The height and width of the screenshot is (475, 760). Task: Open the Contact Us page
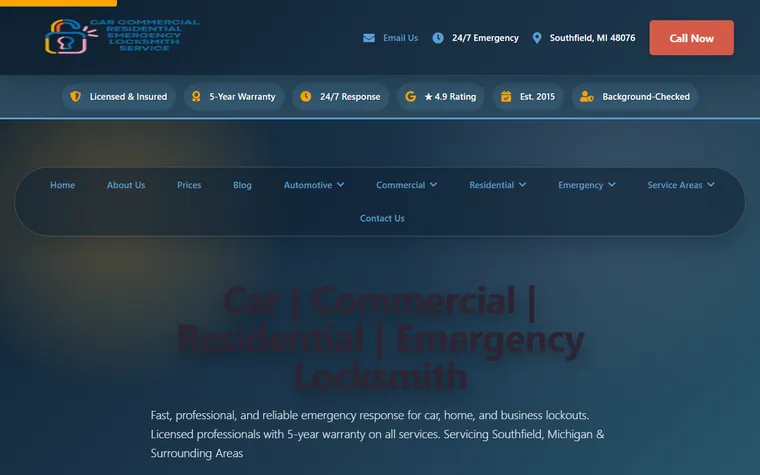pyautogui.click(x=382, y=219)
